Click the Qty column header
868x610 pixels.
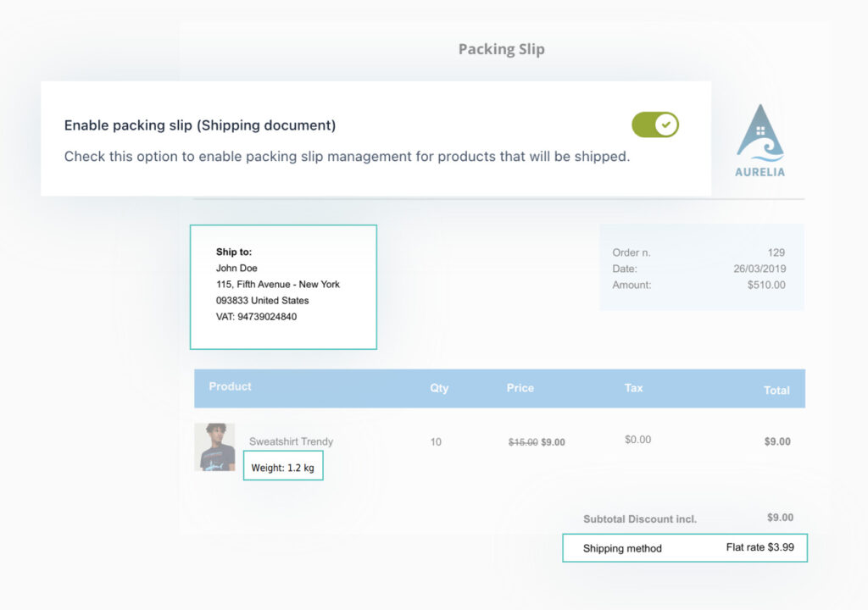tap(439, 388)
